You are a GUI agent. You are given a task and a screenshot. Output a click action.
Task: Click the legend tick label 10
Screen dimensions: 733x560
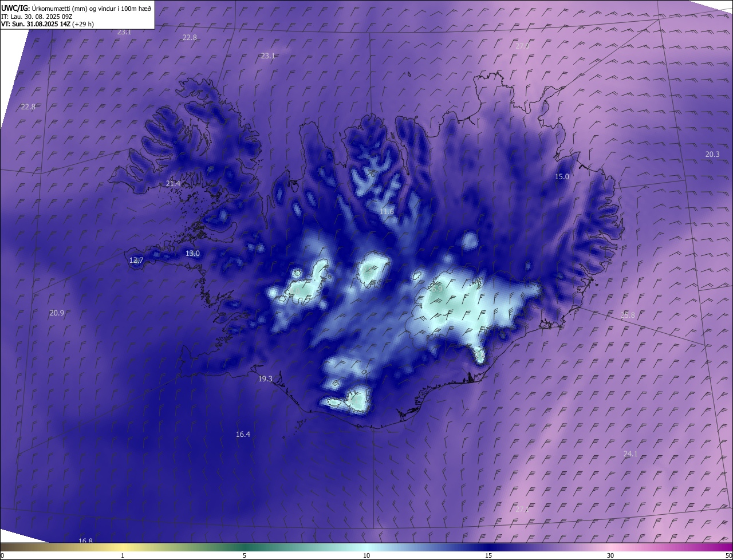pyautogui.click(x=366, y=556)
